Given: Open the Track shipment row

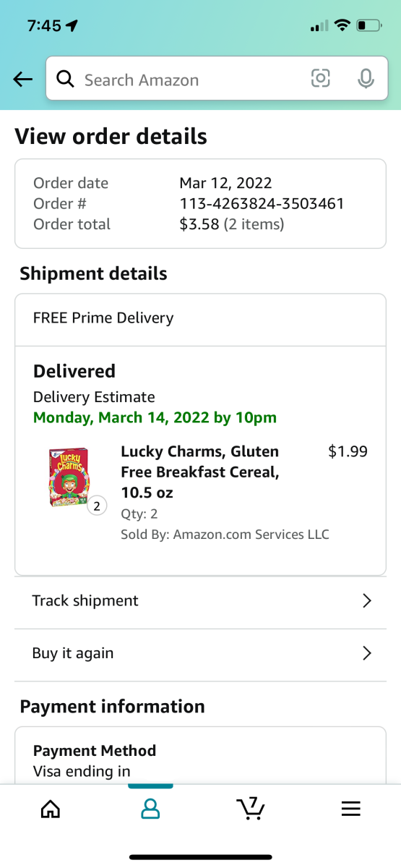Looking at the screenshot, I should point(201,601).
